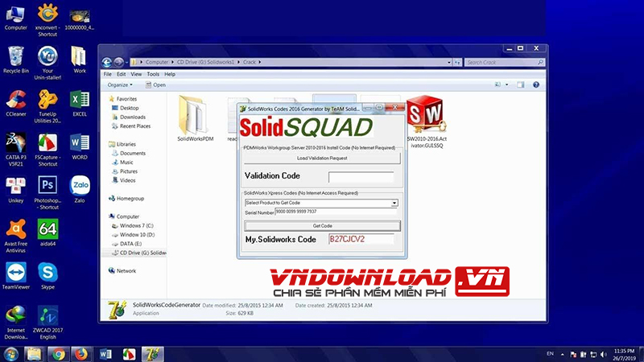The width and height of the screenshot is (644, 362).
Task: Launch Unikey from the desktop
Action: pos(15,190)
